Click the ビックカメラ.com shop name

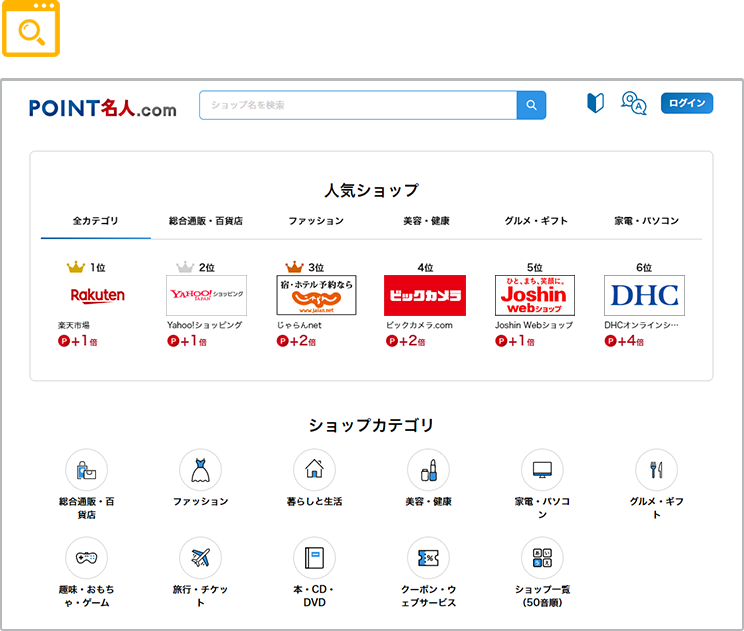[x=419, y=325]
